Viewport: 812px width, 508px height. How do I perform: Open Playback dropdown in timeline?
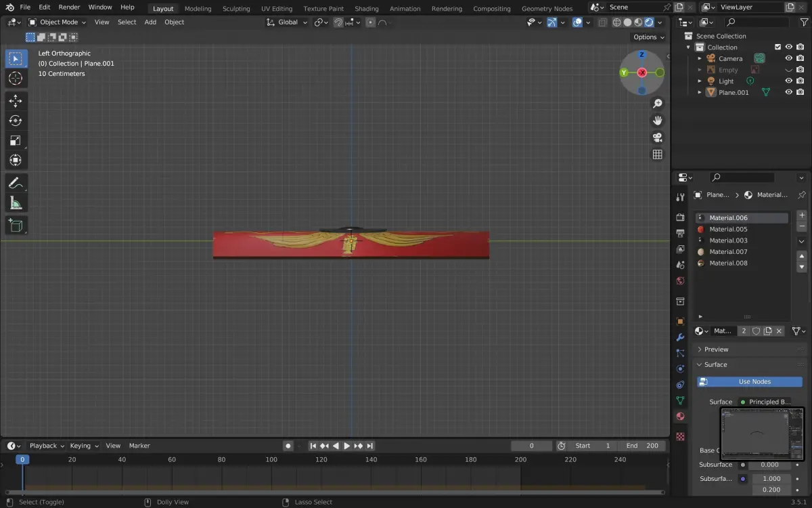(46, 446)
